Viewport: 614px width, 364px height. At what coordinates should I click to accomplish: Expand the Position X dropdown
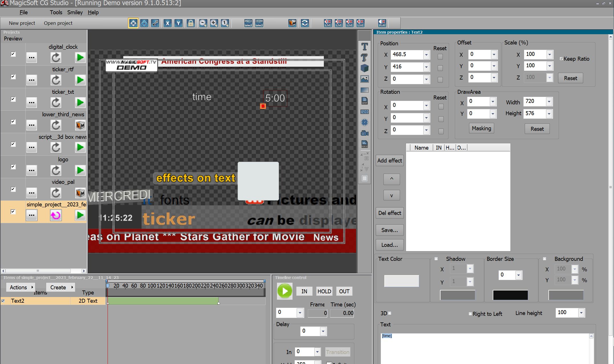point(426,55)
